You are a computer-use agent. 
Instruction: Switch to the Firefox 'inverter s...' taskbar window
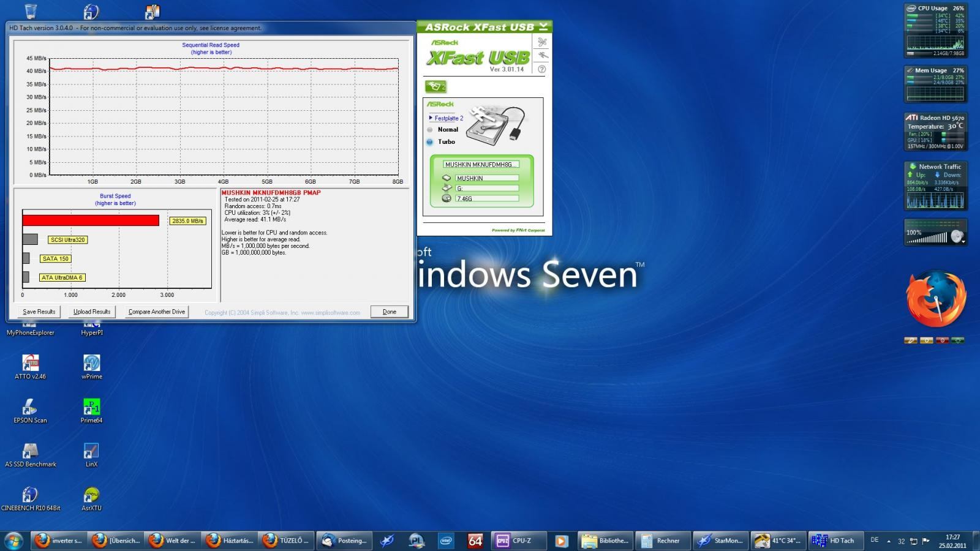(x=58, y=541)
